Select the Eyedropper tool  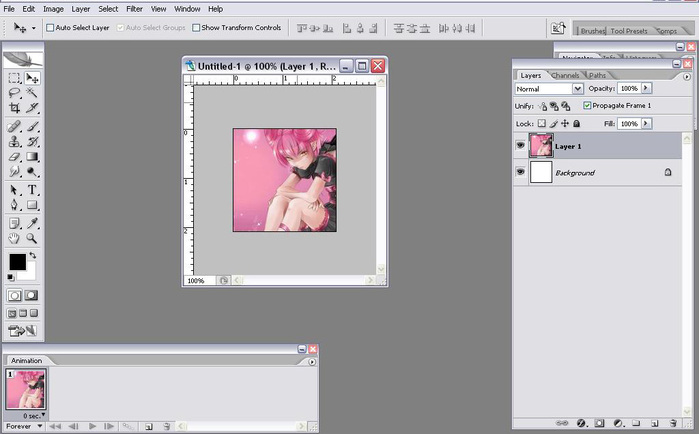click(x=32, y=223)
